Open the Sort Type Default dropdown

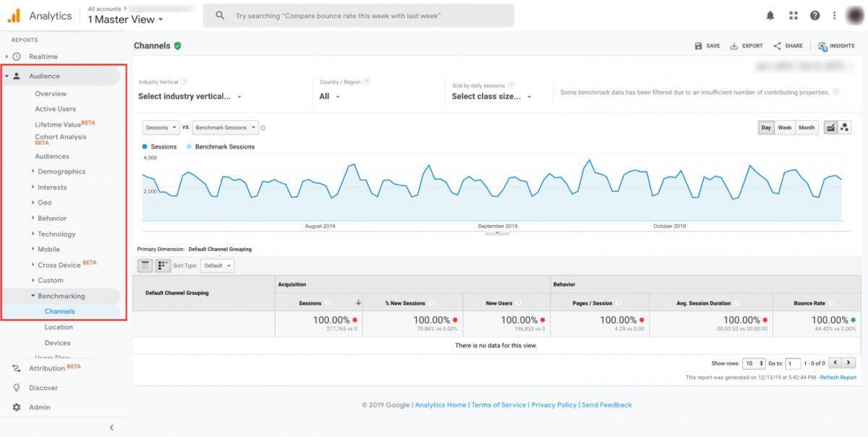[x=218, y=266]
